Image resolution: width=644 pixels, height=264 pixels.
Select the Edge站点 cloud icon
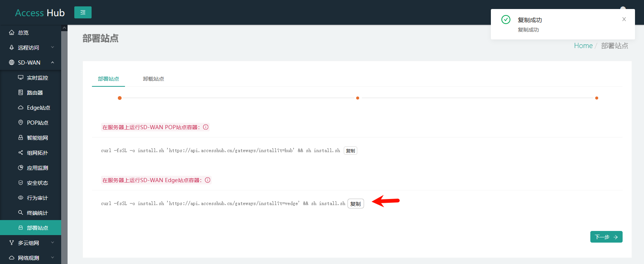coord(21,107)
